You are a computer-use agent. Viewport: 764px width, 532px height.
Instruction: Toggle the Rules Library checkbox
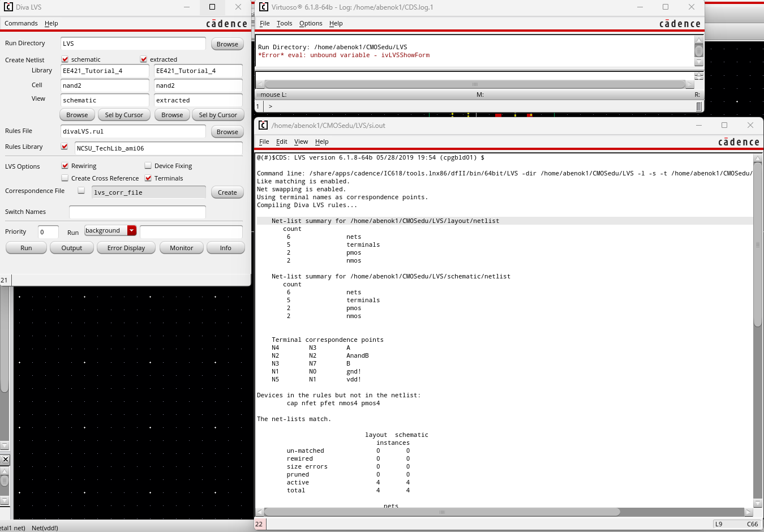point(65,147)
